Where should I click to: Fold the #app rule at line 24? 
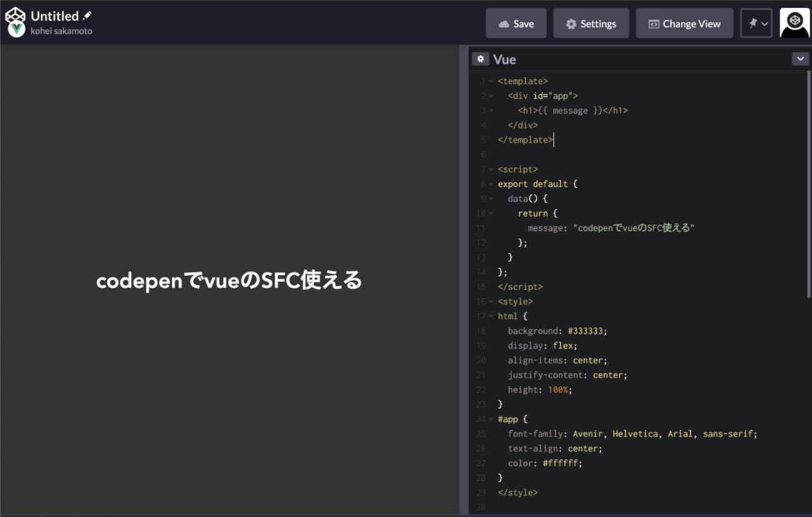(491, 419)
